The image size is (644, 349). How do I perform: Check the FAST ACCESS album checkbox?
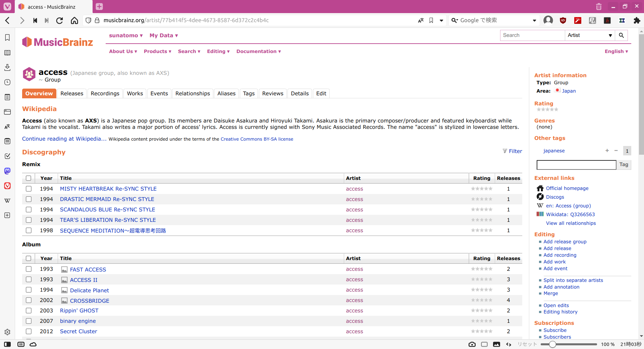(x=29, y=269)
